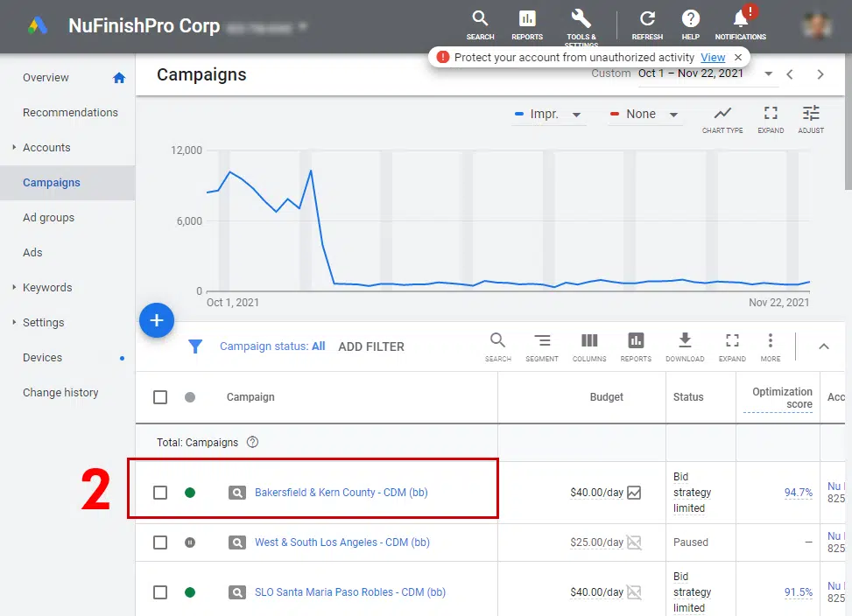Open the Segment tool
The width and height of the screenshot is (852, 616).
point(542,347)
